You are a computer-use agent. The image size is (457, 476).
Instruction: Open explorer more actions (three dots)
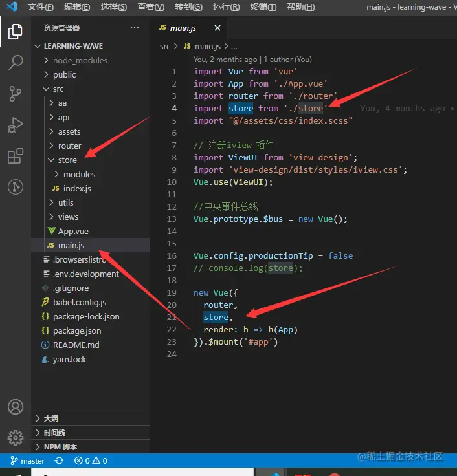pos(135,28)
